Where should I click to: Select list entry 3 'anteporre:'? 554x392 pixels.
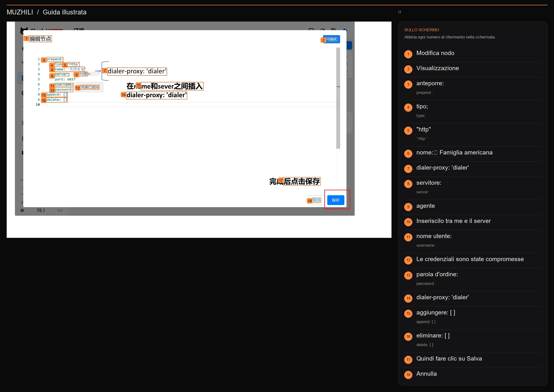[x=472, y=89]
